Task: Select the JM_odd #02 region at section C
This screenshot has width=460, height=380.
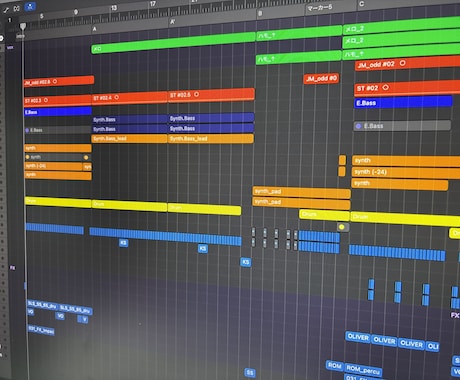Action: [x=408, y=63]
